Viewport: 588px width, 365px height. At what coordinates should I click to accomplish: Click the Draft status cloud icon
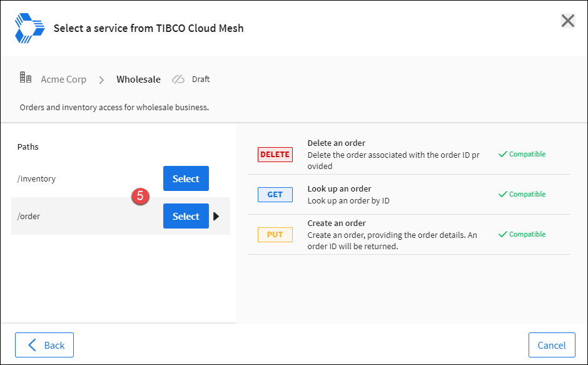(x=178, y=80)
